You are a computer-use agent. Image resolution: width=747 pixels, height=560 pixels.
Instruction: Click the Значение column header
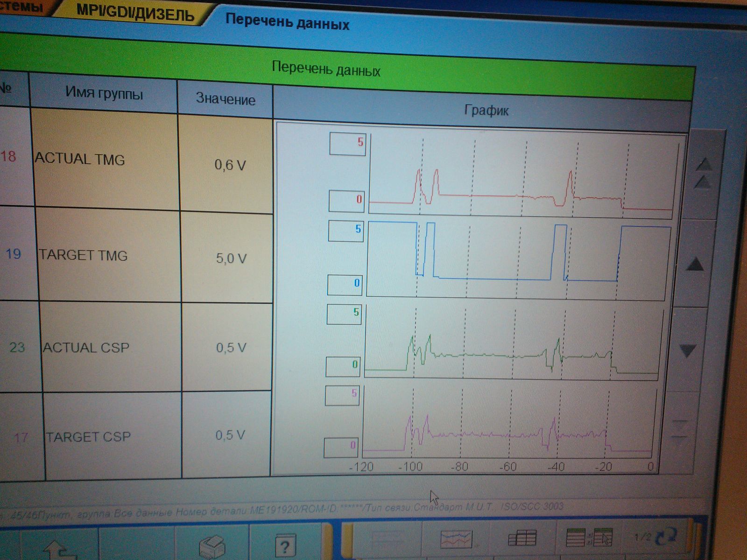[x=226, y=98]
